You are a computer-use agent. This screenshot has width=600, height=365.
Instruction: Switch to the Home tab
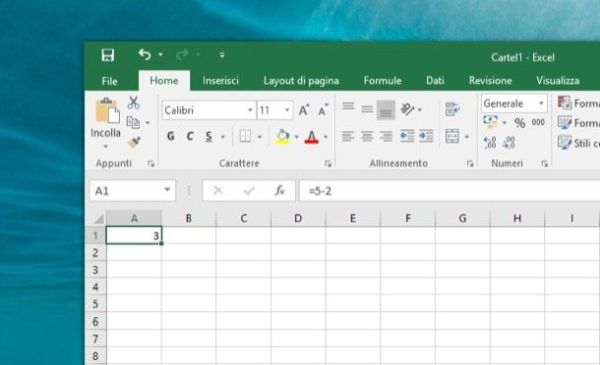tap(164, 81)
